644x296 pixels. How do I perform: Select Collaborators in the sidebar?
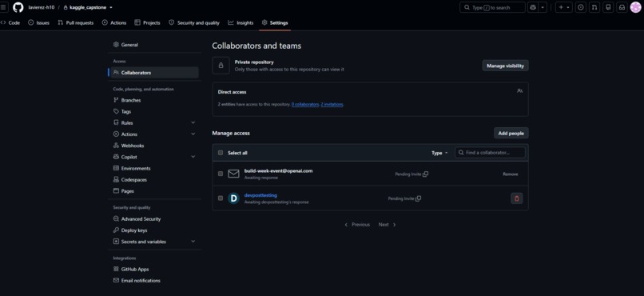(155, 73)
